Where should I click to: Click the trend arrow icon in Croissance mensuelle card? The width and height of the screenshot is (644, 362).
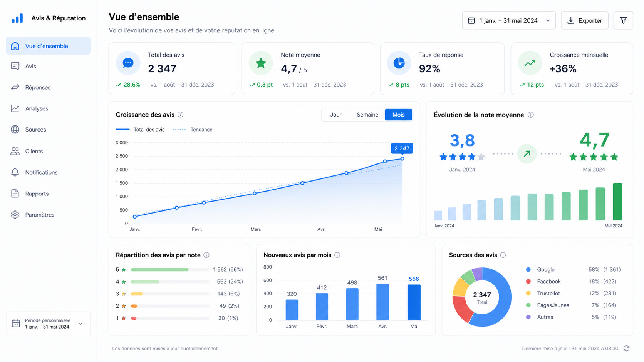[530, 63]
